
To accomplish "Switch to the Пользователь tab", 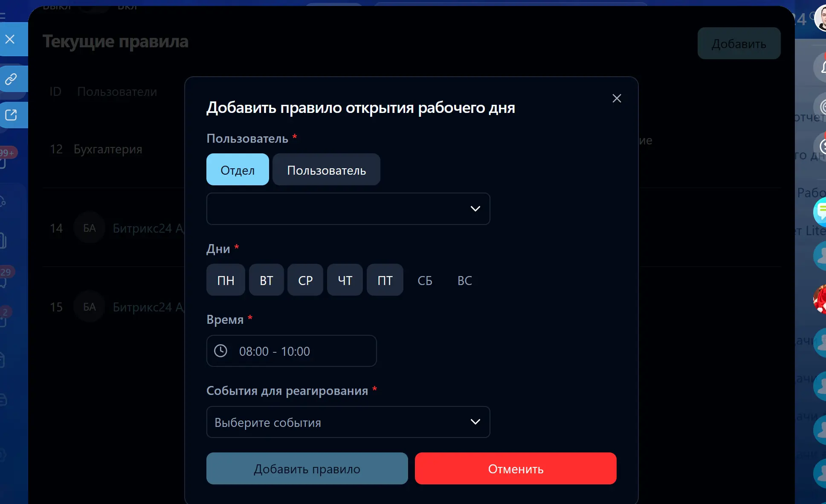I will point(326,170).
